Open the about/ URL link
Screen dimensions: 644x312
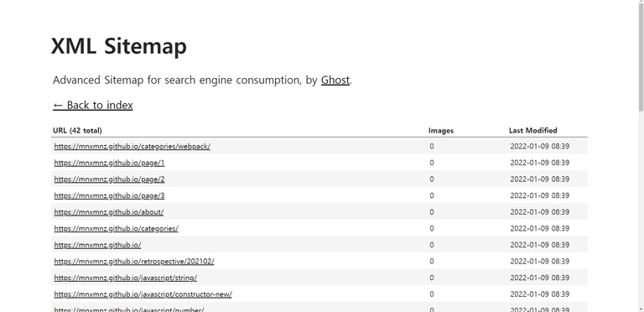pos(109,212)
